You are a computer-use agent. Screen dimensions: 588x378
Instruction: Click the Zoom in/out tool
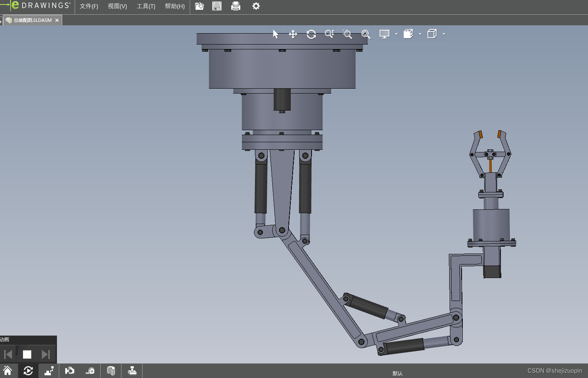coord(329,34)
